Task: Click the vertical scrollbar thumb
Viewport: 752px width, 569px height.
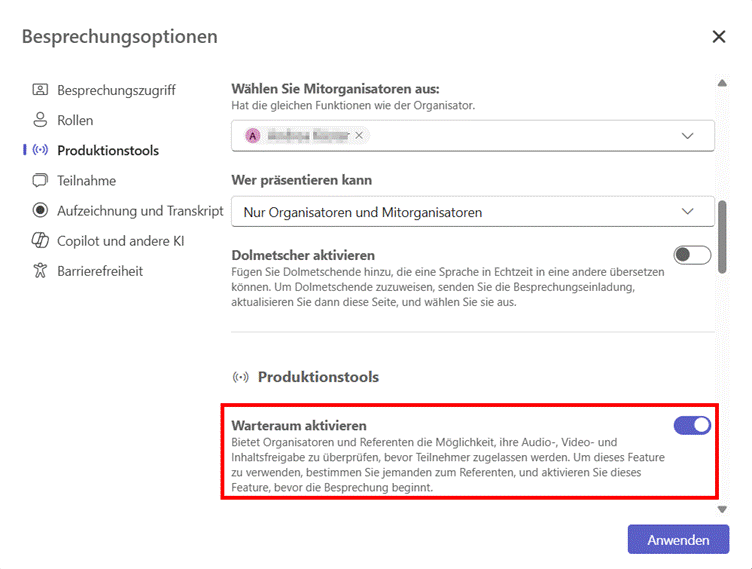Action: click(722, 237)
